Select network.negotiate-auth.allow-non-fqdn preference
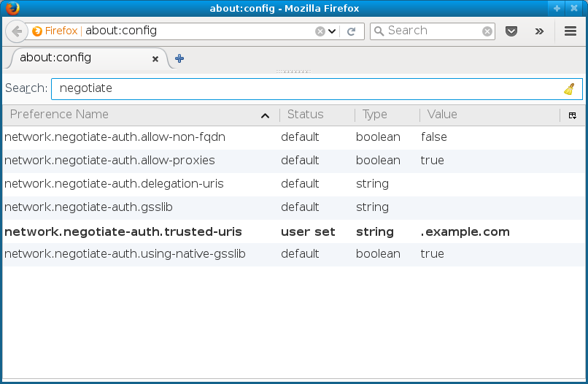 (x=293, y=137)
